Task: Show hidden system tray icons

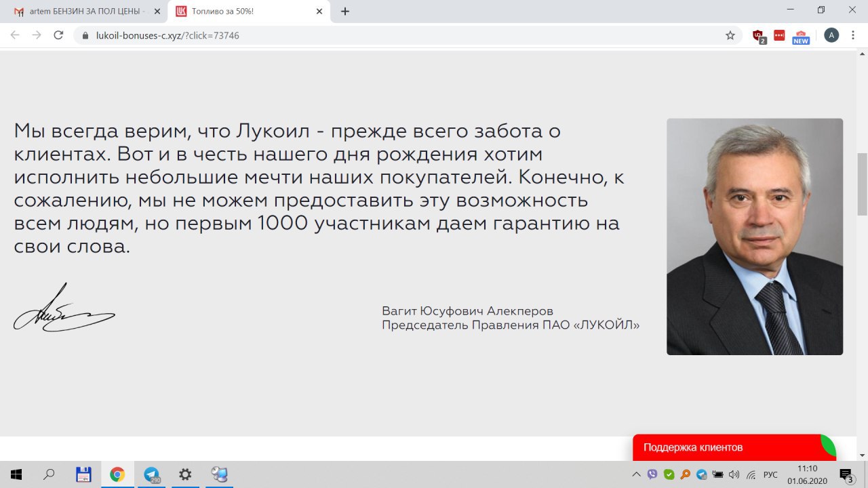Action: tap(636, 474)
